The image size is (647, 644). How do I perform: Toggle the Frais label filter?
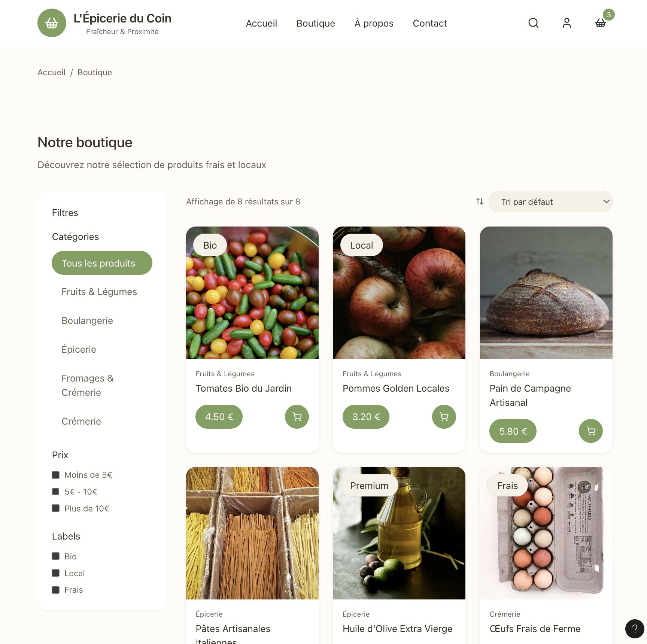[x=56, y=590]
